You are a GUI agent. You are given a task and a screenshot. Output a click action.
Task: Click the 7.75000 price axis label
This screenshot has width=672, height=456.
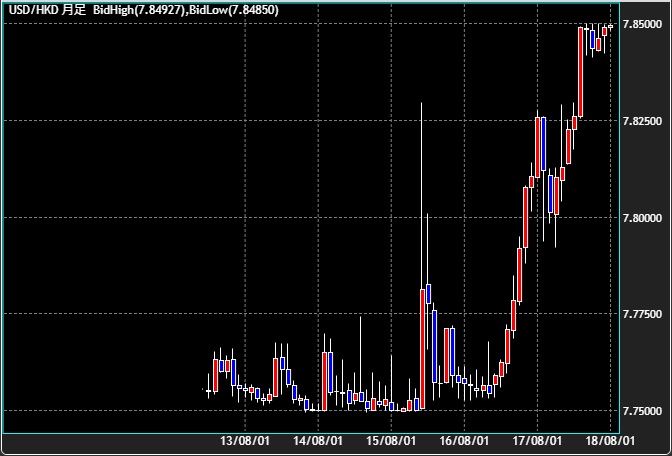coord(642,411)
